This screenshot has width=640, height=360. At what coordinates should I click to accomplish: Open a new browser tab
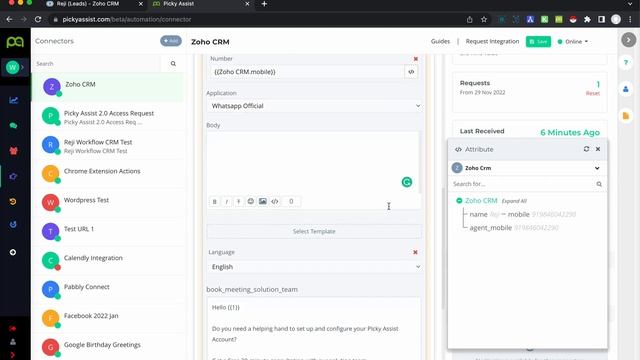pos(264,4)
